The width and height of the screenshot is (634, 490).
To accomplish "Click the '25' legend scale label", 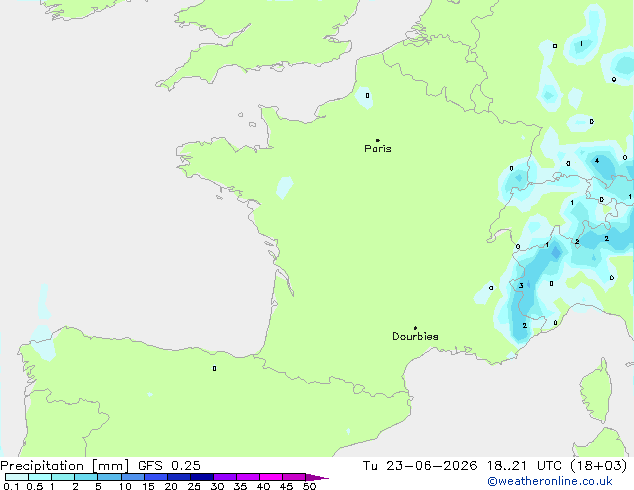I will pyautogui.click(x=194, y=486).
